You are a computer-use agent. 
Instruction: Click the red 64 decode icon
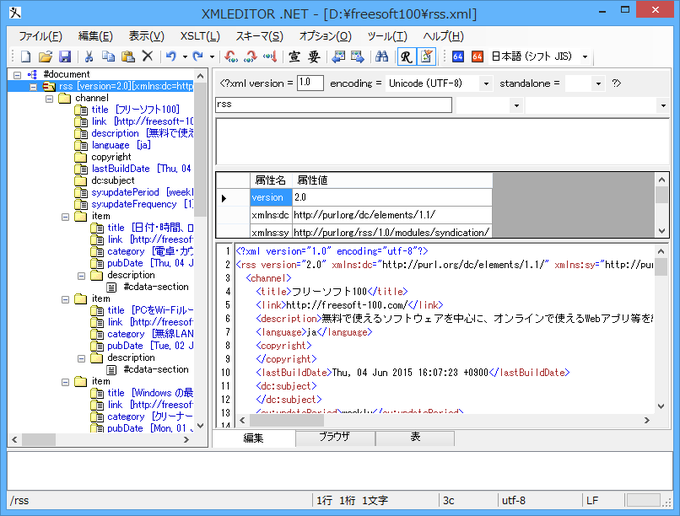point(477,56)
